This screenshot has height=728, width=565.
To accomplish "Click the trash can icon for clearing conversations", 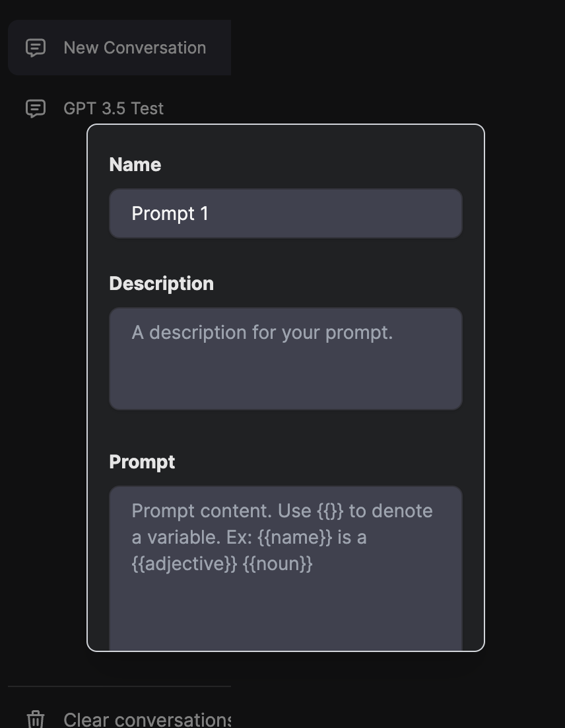I will [x=35, y=719].
